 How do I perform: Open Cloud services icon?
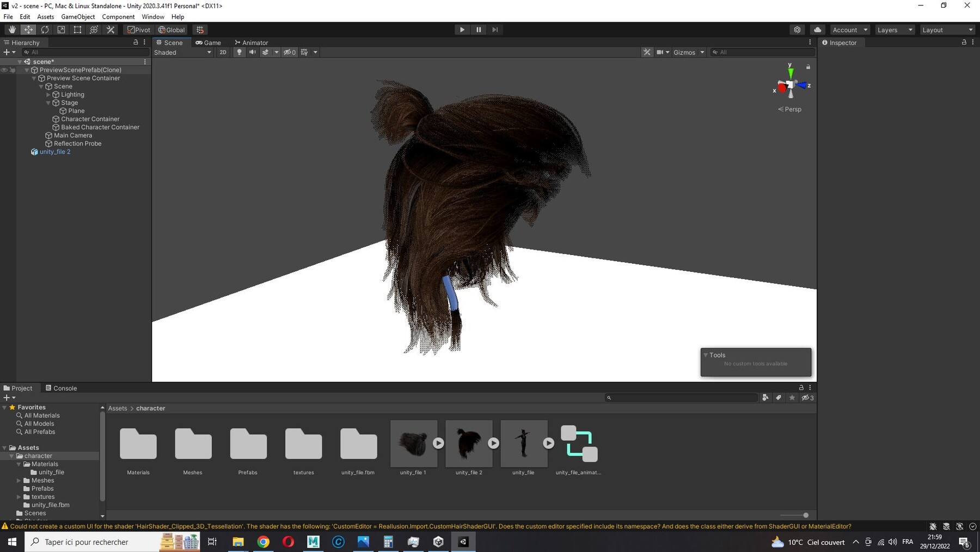click(817, 30)
